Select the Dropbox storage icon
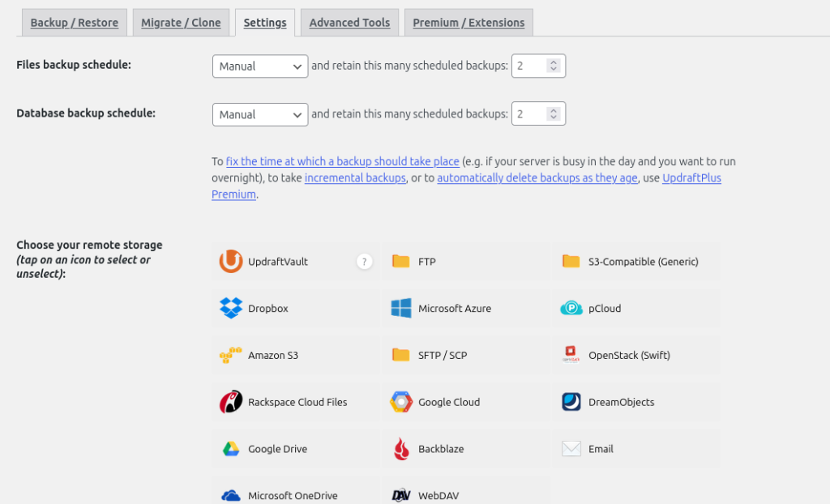 (x=231, y=309)
